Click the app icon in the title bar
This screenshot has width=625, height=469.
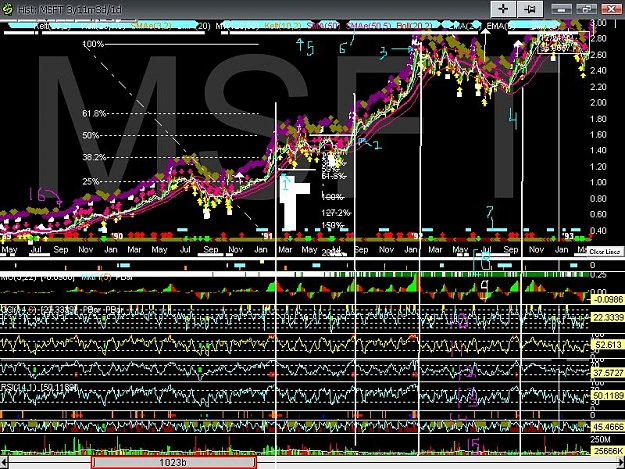tap(7, 9)
